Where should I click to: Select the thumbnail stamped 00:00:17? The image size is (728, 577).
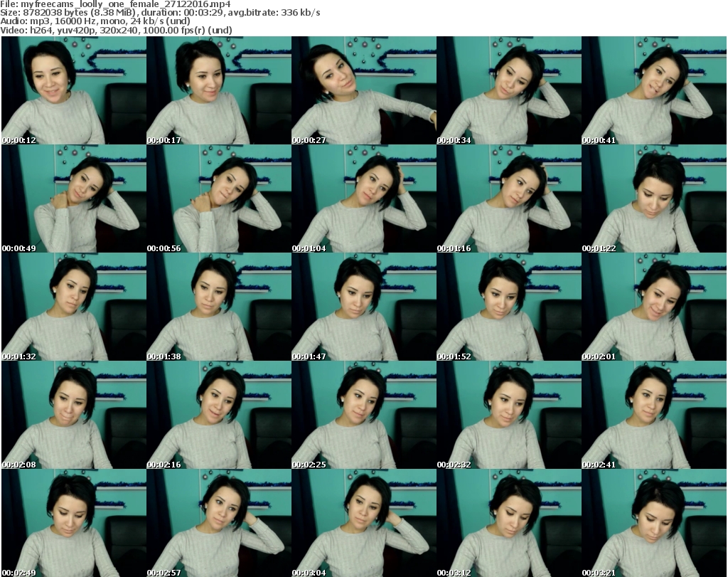tap(219, 90)
